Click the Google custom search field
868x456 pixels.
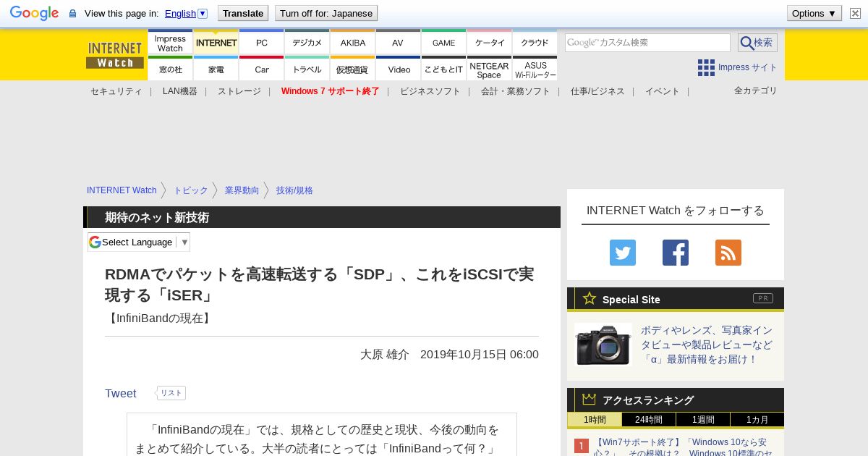pyautogui.click(x=647, y=43)
